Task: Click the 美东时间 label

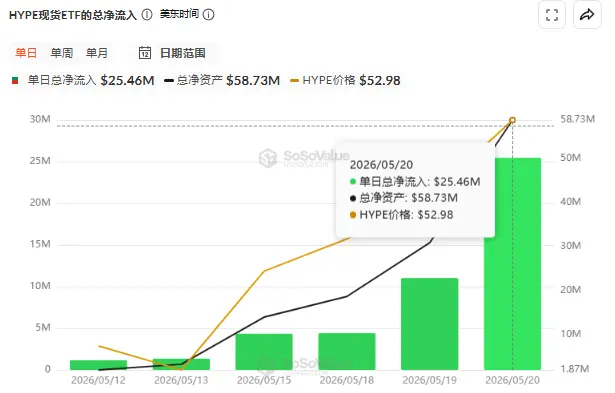Action: (x=179, y=15)
